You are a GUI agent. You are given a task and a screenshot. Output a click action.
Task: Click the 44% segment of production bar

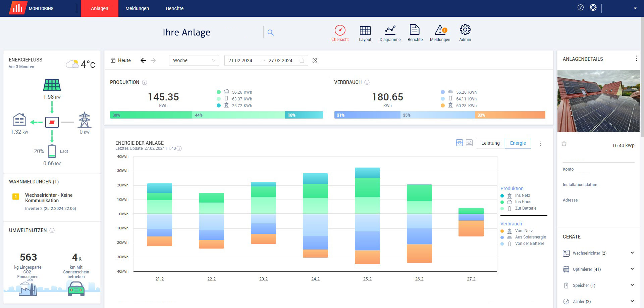click(x=238, y=115)
